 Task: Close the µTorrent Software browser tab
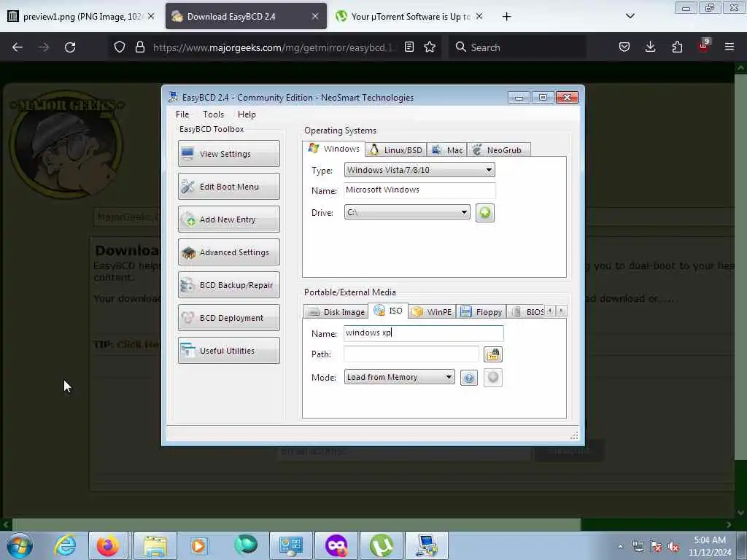479,16
